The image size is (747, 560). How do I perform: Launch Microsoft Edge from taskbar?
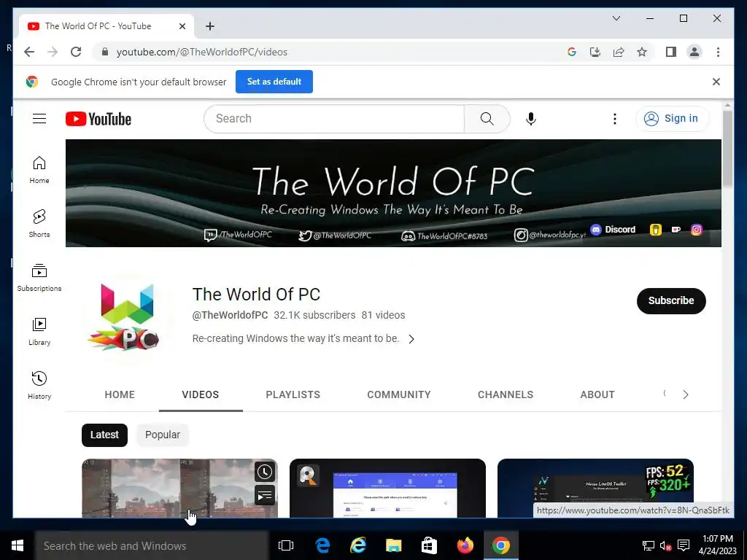click(x=322, y=545)
